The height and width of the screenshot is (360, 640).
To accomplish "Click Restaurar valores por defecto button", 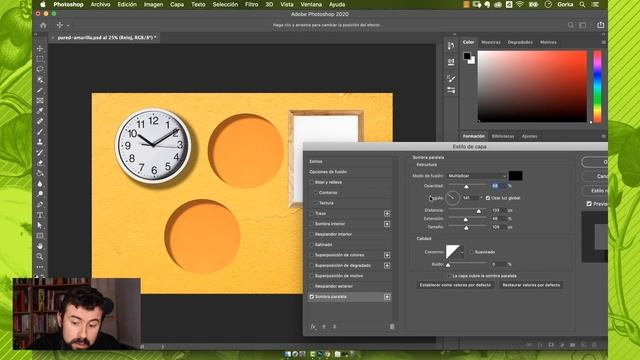I will point(531,285).
